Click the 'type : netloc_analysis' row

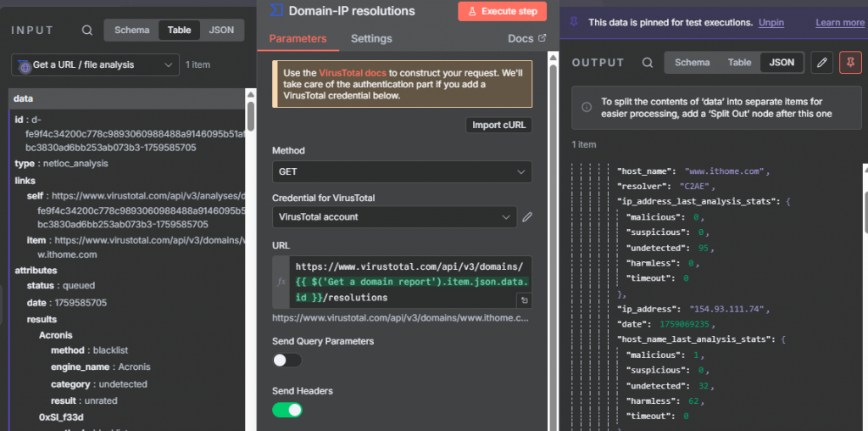[x=61, y=164]
